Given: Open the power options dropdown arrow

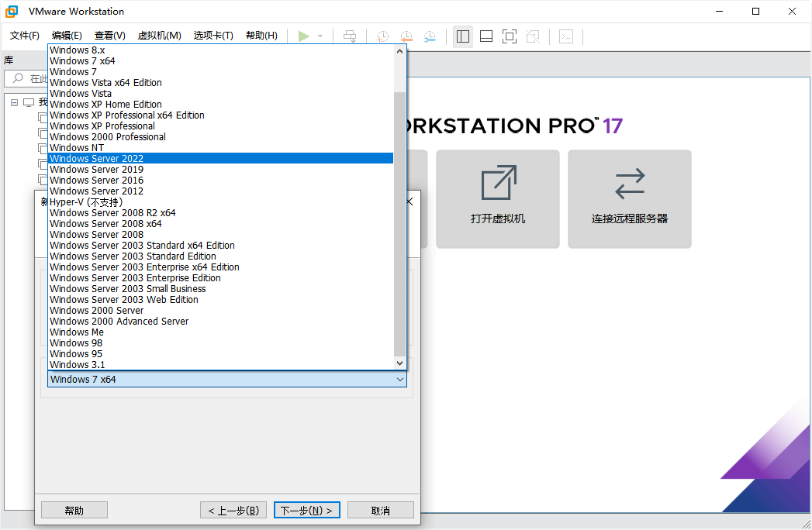Looking at the screenshot, I should click(320, 36).
